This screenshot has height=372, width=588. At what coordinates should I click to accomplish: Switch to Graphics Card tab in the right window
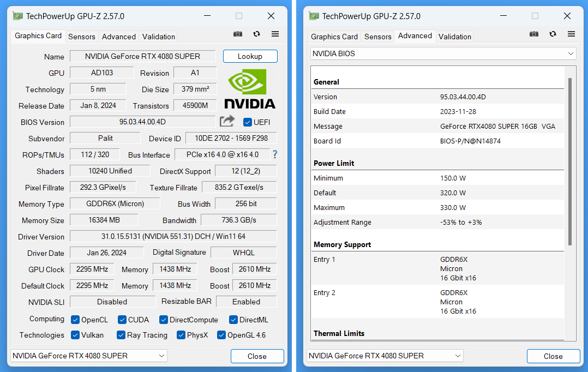334,37
